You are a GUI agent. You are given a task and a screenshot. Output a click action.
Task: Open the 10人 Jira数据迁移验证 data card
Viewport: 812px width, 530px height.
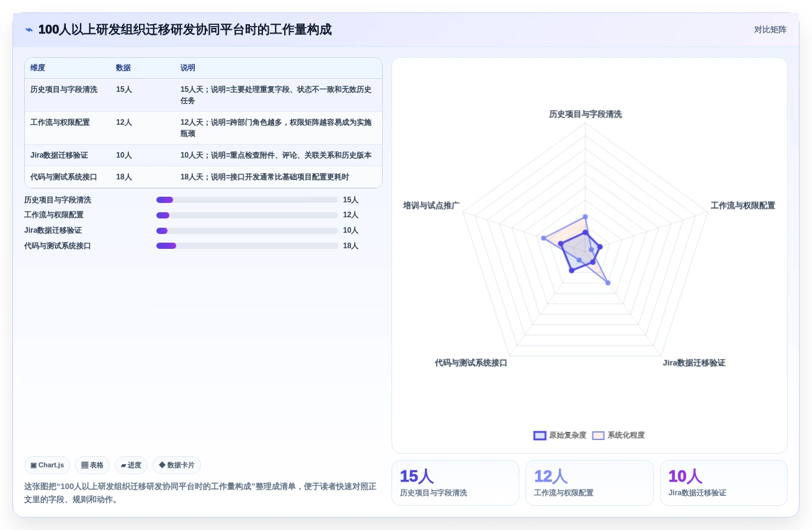[x=724, y=483]
